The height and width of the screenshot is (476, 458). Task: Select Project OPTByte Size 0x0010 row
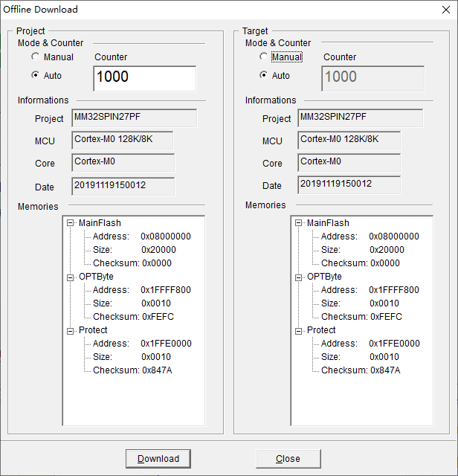[132, 303]
